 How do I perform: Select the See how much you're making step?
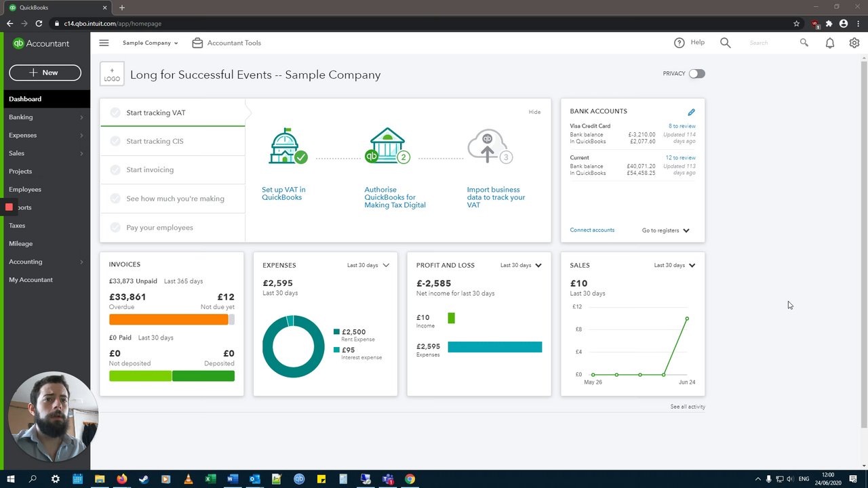click(172, 199)
